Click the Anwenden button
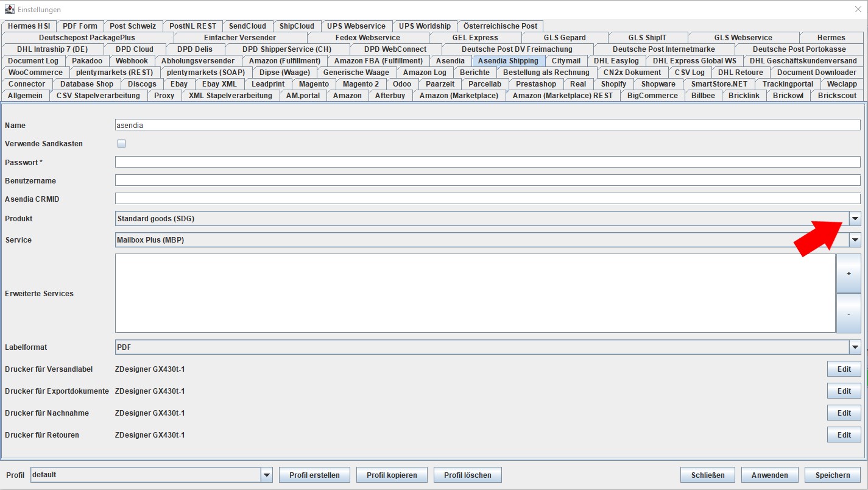This screenshot has height=490, width=868. 770,475
